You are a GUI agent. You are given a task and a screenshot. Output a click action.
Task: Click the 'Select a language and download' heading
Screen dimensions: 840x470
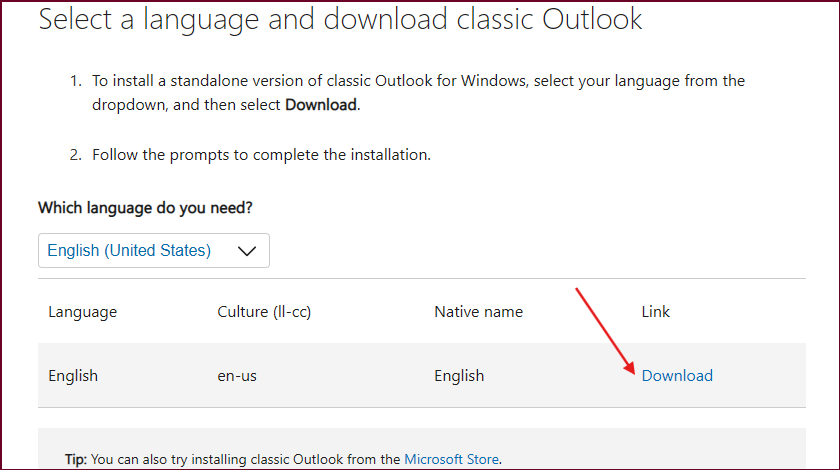pos(340,19)
